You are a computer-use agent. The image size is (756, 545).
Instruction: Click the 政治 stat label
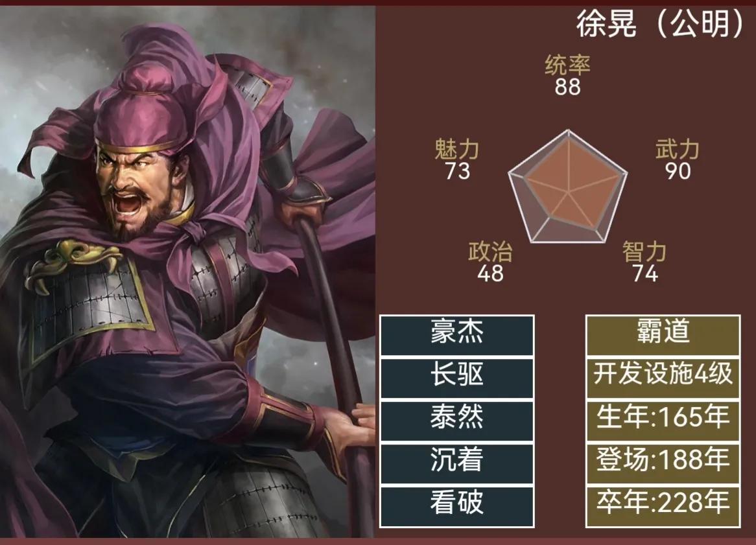[x=490, y=251]
